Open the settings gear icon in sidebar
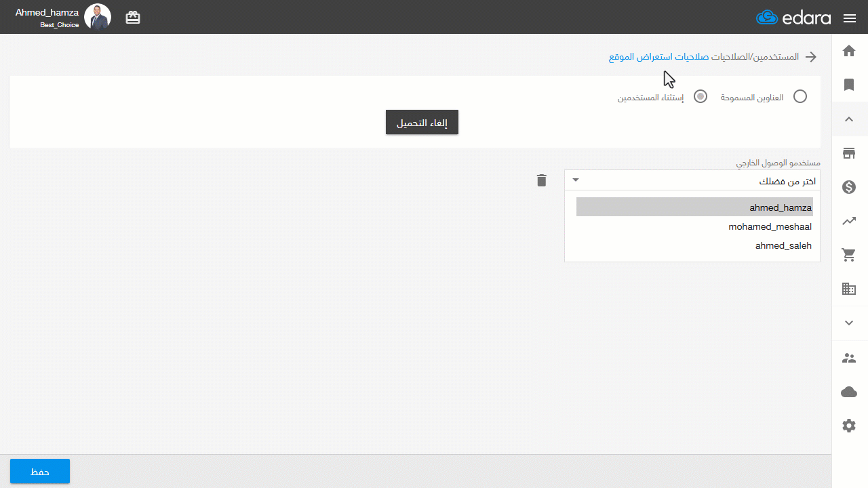The height and width of the screenshot is (488, 868). pos(849,426)
